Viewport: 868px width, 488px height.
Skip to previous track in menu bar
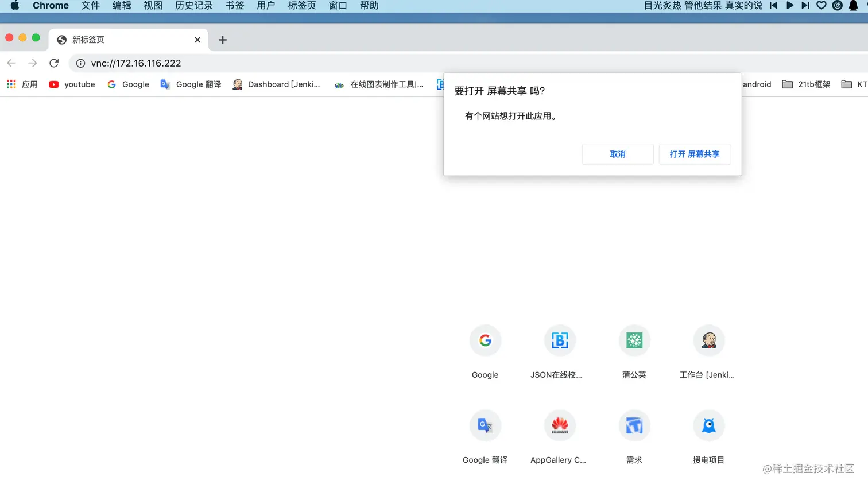[x=774, y=6]
